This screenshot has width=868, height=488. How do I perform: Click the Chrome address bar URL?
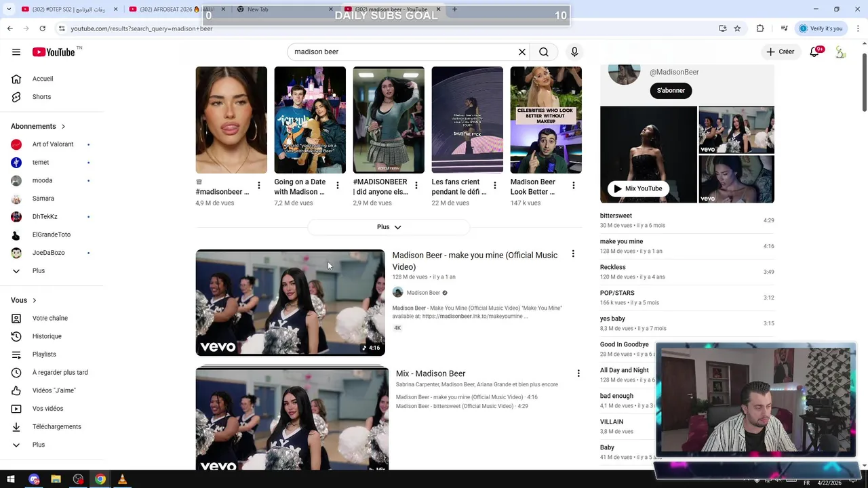[142, 28]
